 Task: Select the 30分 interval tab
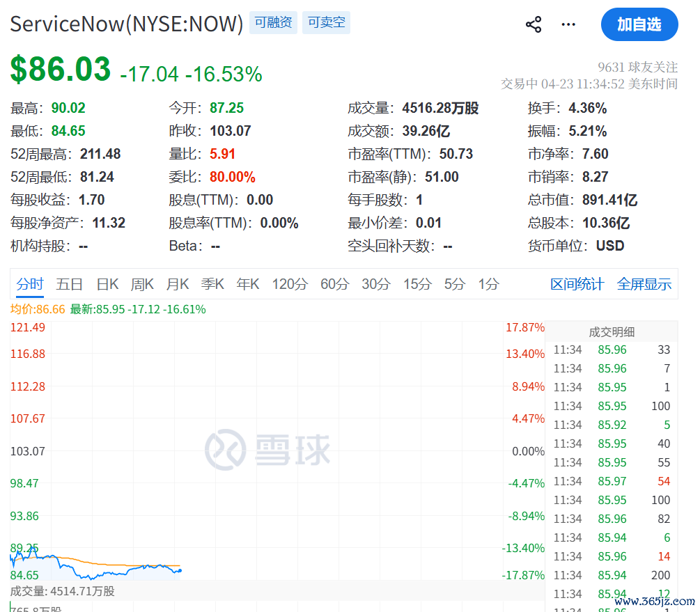click(376, 284)
